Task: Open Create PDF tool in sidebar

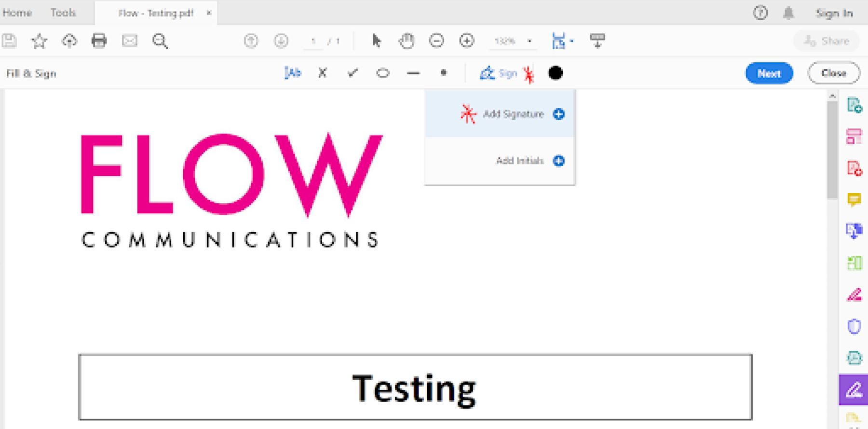Action: click(x=854, y=105)
